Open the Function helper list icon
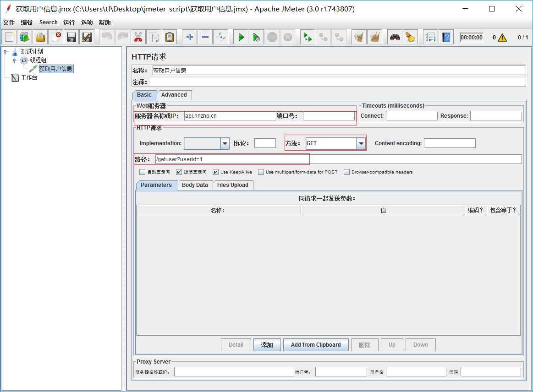The width and height of the screenshot is (533, 392). click(x=430, y=37)
